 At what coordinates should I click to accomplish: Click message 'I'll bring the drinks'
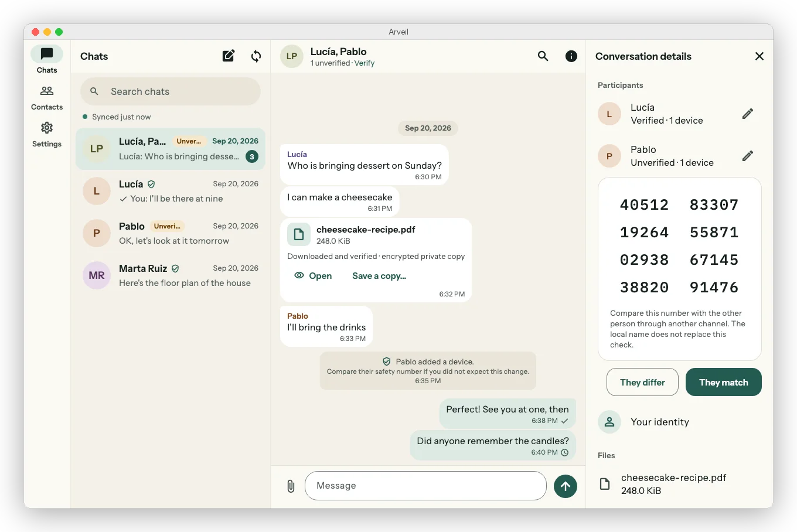tap(326, 326)
